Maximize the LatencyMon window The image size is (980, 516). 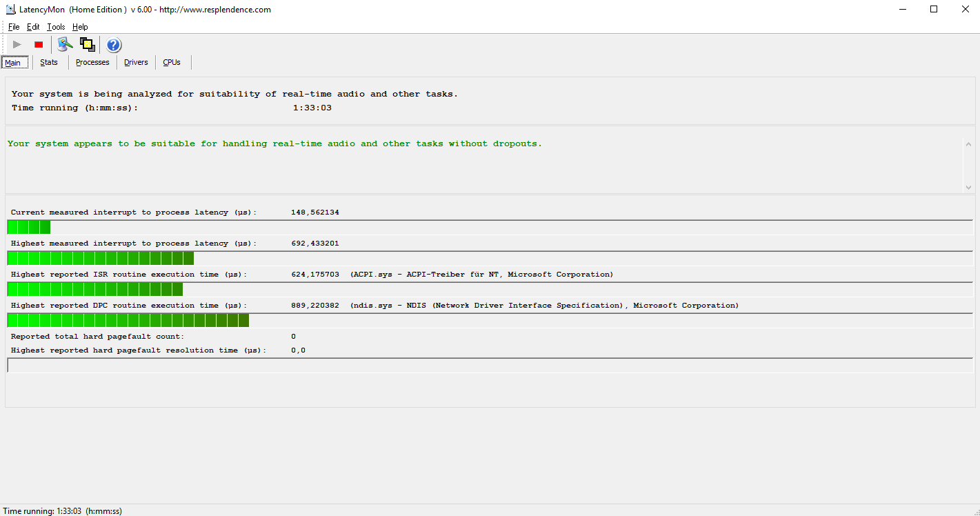[934, 10]
